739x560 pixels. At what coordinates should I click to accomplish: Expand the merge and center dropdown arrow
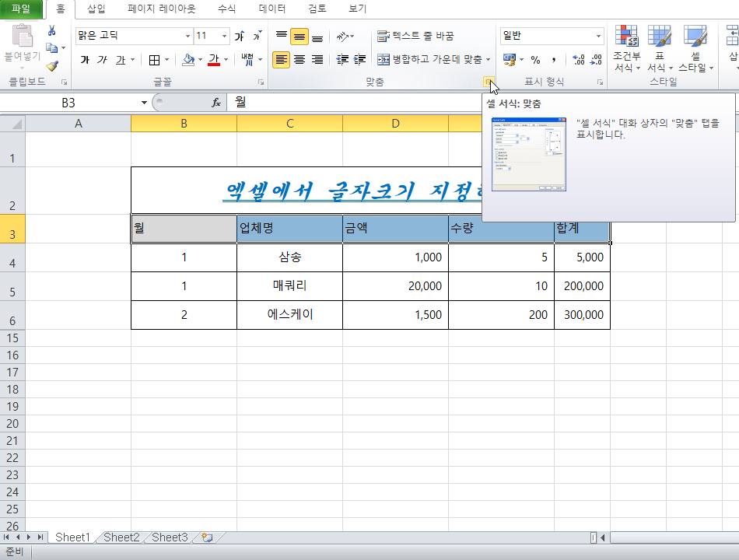(x=489, y=60)
